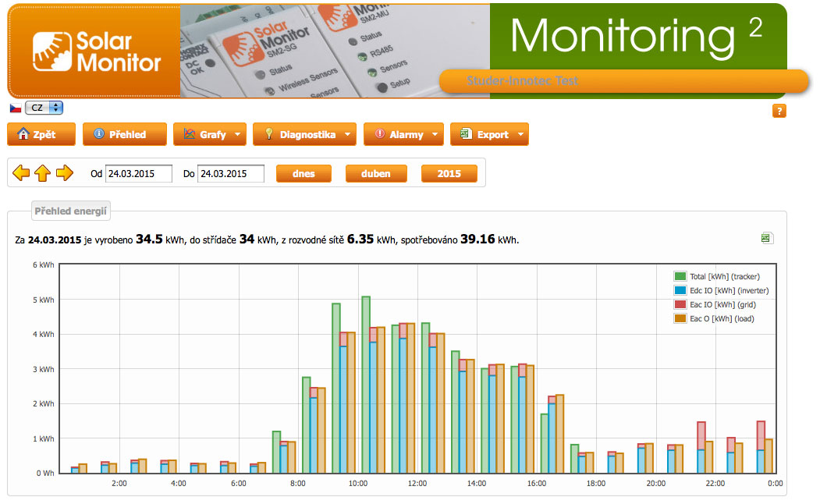Toggle the Eac IO grid red swatch
Image resolution: width=820 pixels, height=504 pixels.
point(680,304)
